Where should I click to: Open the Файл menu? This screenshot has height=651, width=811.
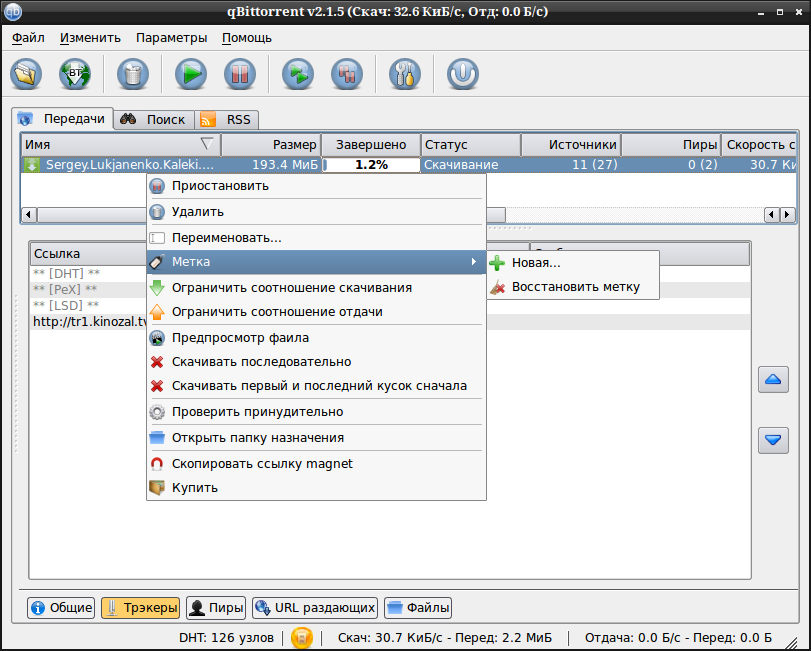tap(28, 38)
